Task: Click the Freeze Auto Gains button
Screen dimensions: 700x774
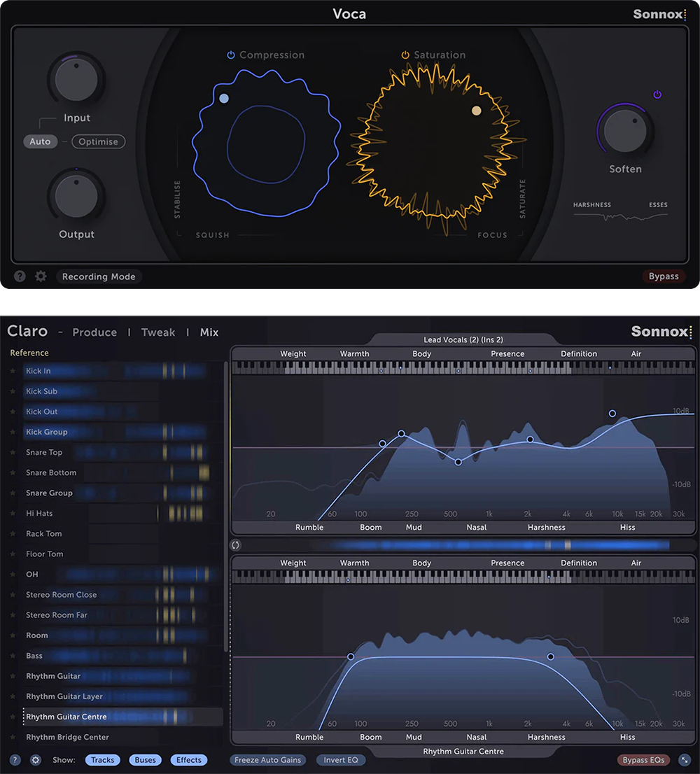Action: pyautogui.click(x=268, y=760)
